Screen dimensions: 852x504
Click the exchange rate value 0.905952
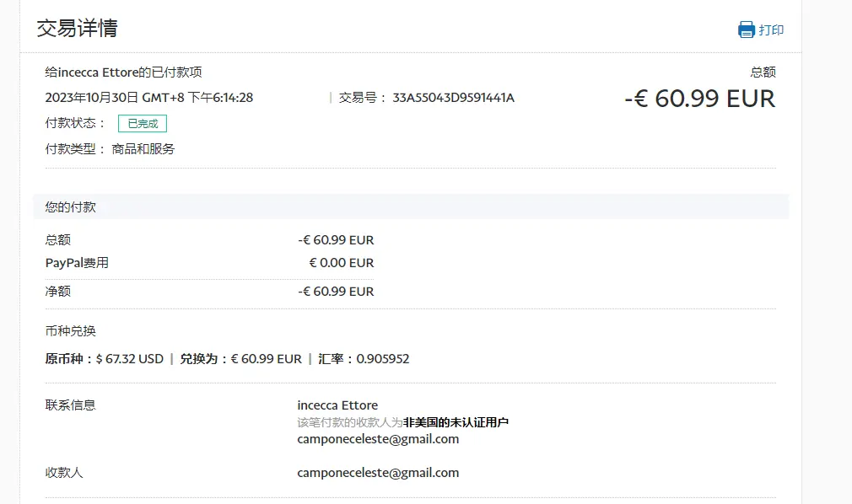click(382, 359)
